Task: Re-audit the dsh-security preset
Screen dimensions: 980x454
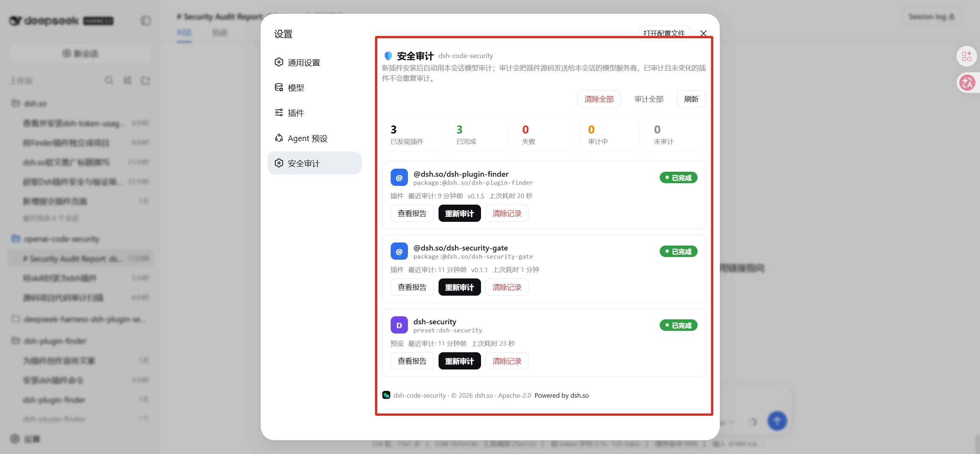Action: pyautogui.click(x=460, y=361)
